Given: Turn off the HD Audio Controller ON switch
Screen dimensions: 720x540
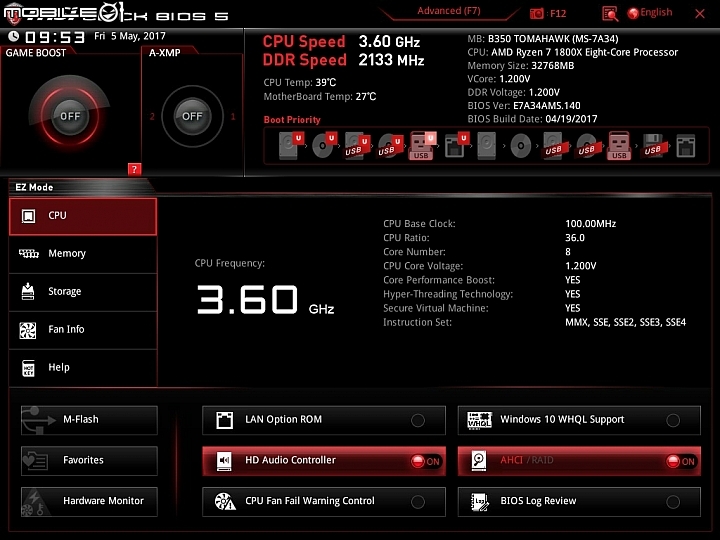Looking at the screenshot, I should [x=426, y=461].
